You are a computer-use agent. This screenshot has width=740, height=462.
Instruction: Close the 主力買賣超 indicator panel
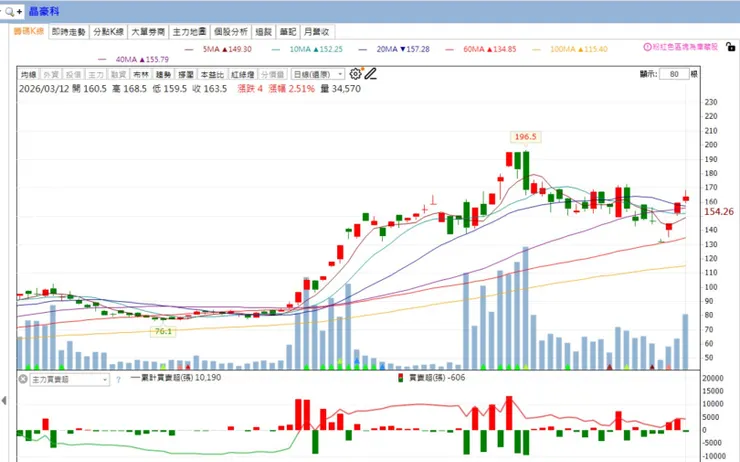pyautogui.click(x=23, y=379)
